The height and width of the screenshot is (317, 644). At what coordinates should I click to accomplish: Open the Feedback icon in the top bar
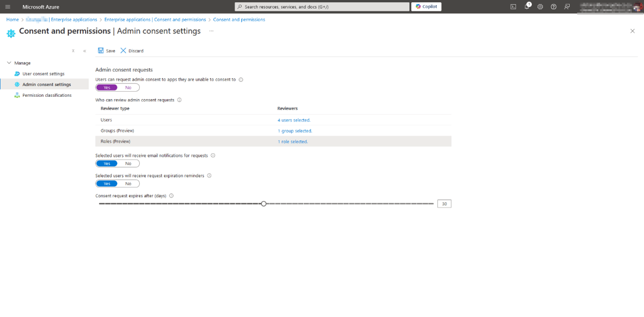567,6
